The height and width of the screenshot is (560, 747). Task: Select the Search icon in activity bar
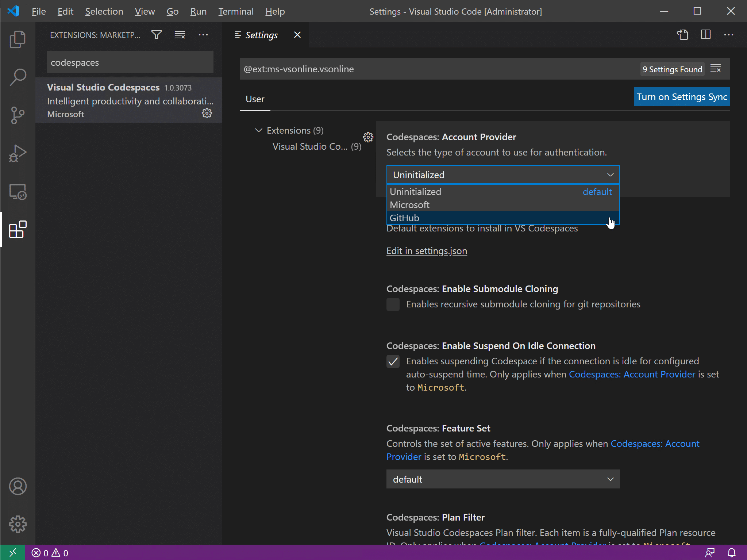point(17,77)
